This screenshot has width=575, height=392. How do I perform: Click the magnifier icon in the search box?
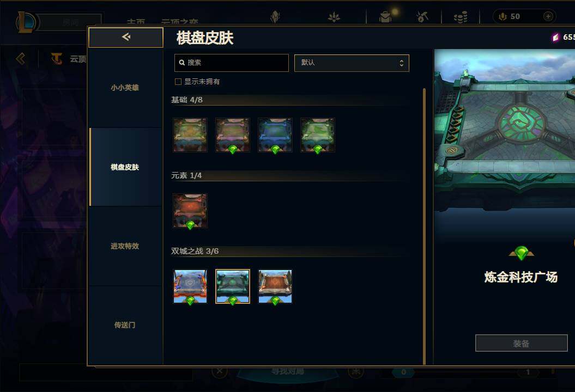182,63
